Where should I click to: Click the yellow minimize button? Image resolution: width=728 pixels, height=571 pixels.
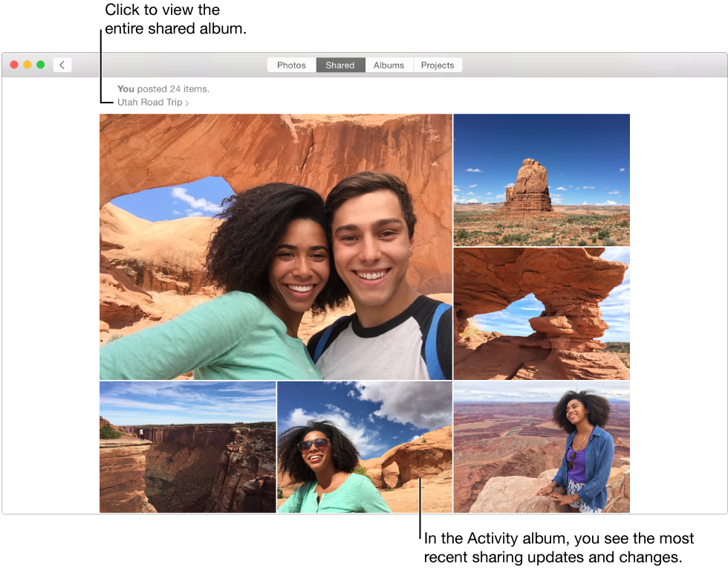pos(27,65)
